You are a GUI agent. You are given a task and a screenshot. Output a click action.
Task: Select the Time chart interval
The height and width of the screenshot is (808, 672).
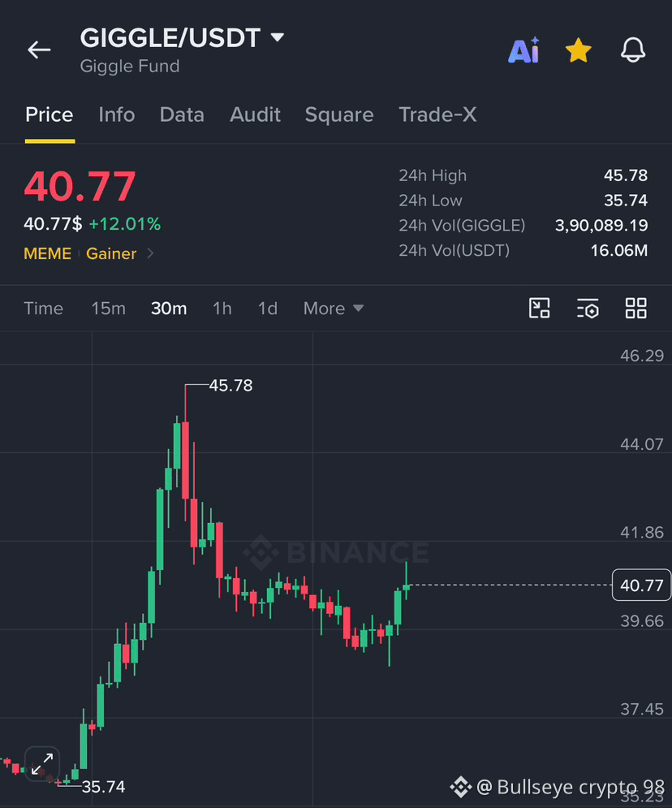pyautogui.click(x=43, y=308)
